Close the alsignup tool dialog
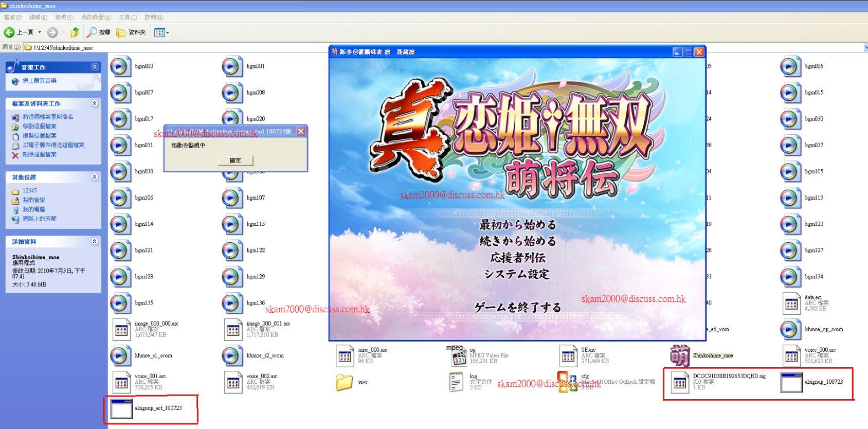 301,131
